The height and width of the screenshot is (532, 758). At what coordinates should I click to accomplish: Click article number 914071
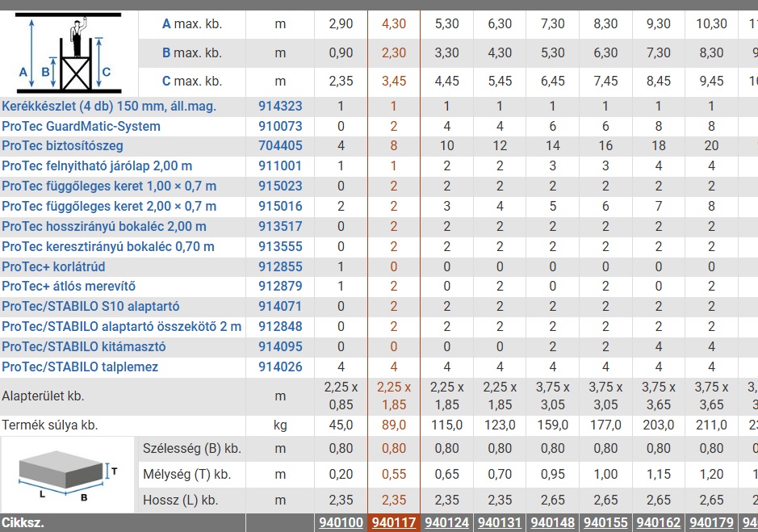(x=280, y=306)
